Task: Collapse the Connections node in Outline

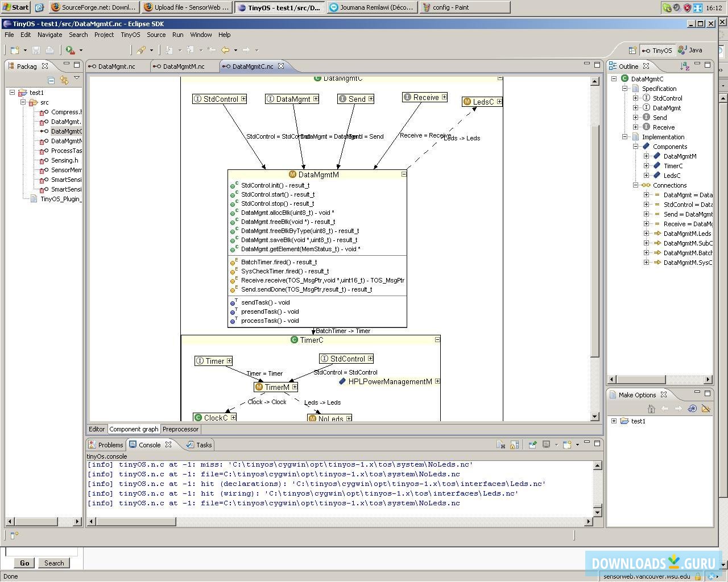Action: pyautogui.click(x=635, y=185)
